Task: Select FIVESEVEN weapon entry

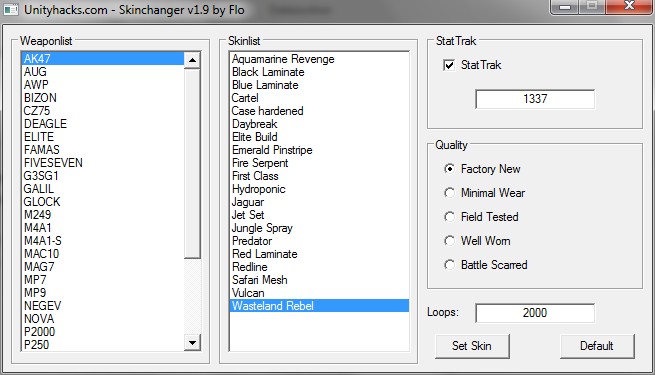Action: 103,162
